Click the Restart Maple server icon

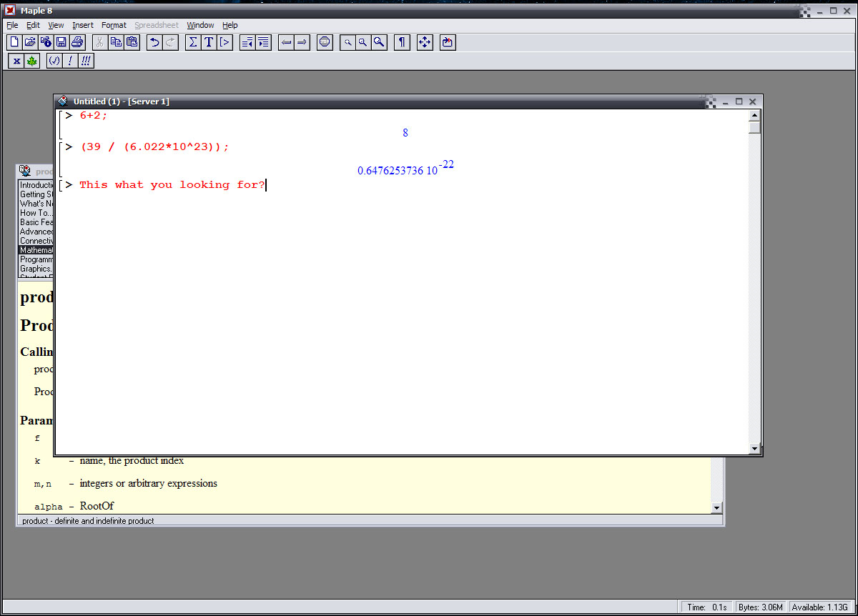pyautogui.click(x=448, y=42)
